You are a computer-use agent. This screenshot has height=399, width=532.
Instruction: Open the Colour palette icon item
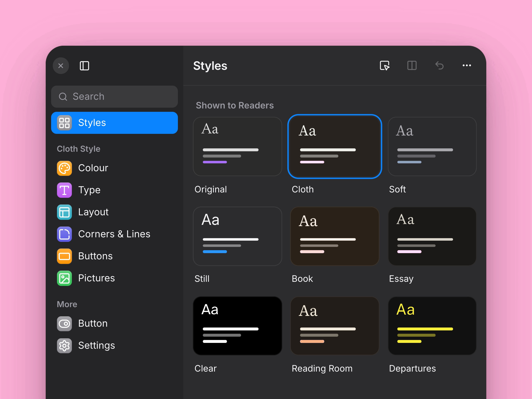(64, 168)
